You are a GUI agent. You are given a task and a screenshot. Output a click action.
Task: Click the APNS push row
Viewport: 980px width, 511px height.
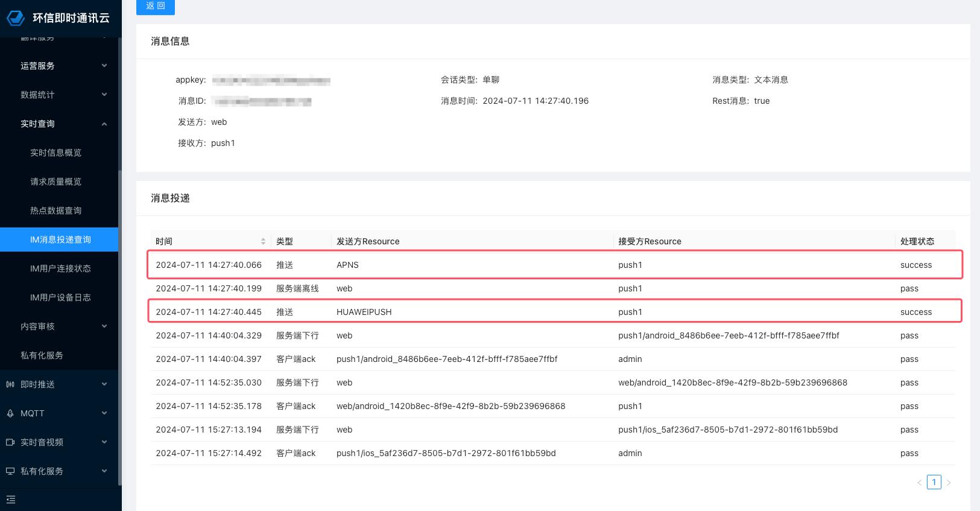[x=554, y=265]
